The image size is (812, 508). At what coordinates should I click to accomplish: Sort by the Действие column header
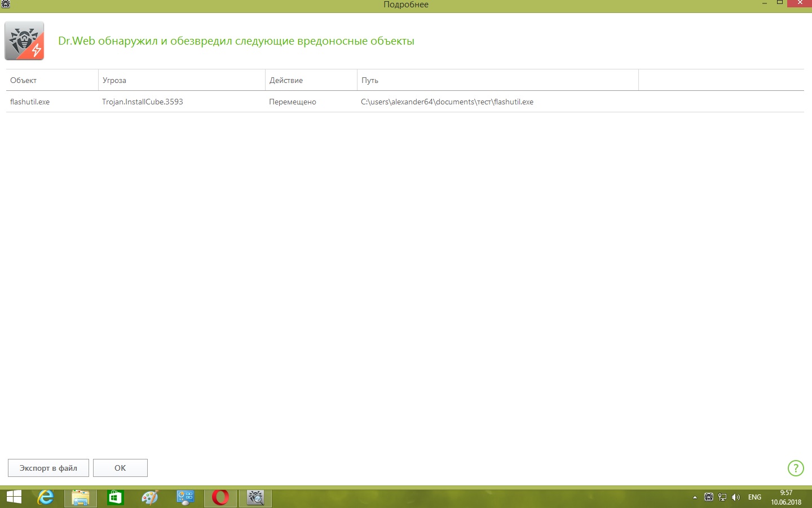click(311, 80)
